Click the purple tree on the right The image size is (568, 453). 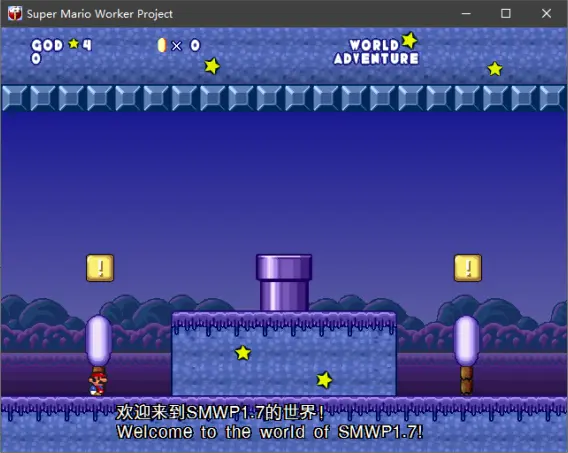[467, 355]
